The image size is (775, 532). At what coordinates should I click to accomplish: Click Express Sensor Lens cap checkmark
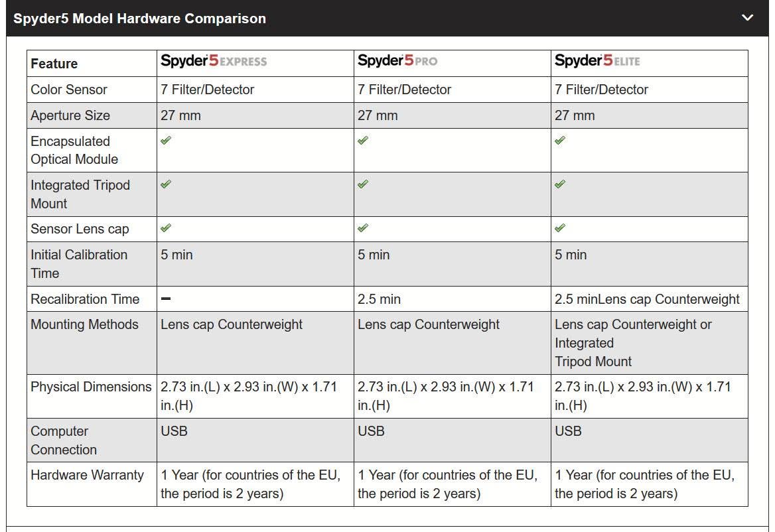coord(166,228)
